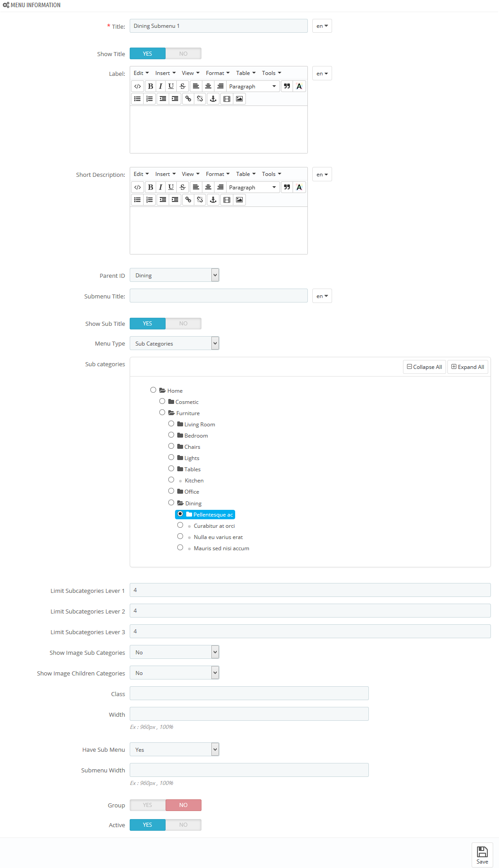Viewport: 499px width, 868px height.
Task: Insert image via Short Description editor icon
Action: click(x=240, y=200)
